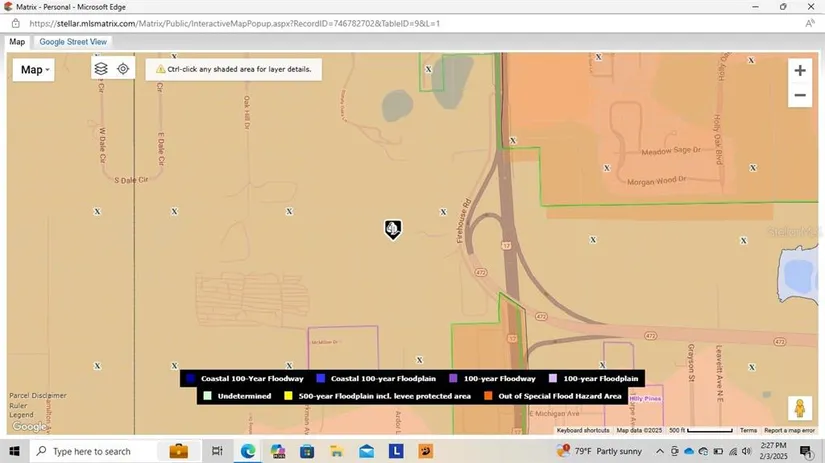Select the Map tab

pos(17,42)
